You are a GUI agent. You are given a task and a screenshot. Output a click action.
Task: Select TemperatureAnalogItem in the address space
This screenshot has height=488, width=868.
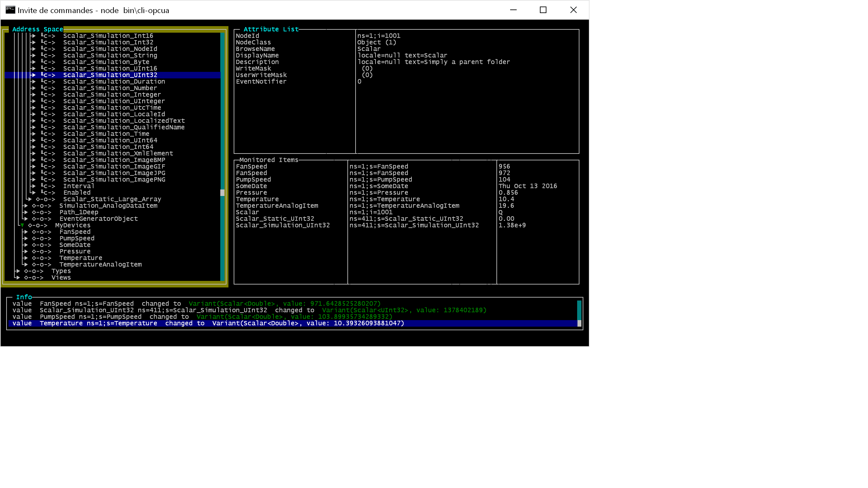(100, 265)
